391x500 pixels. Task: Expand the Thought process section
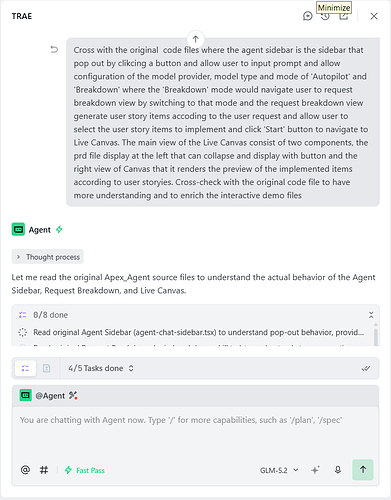[x=48, y=257]
